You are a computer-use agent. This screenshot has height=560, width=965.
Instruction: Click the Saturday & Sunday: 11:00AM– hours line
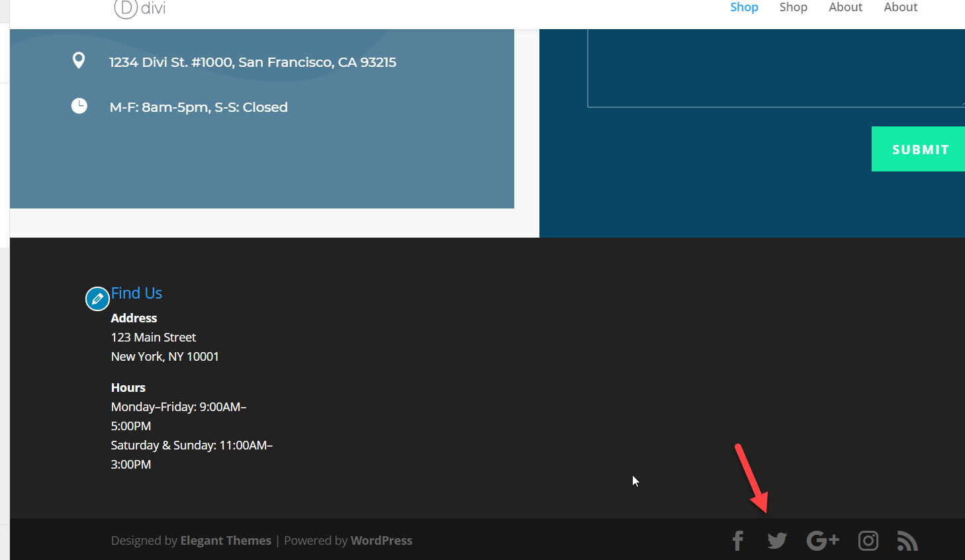click(192, 445)
